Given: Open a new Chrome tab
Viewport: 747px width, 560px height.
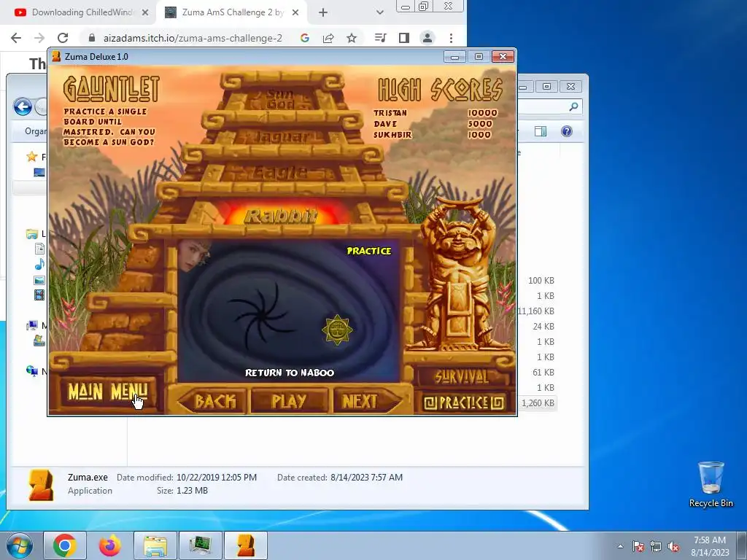Looking at the screenshot, I should 323,12.
